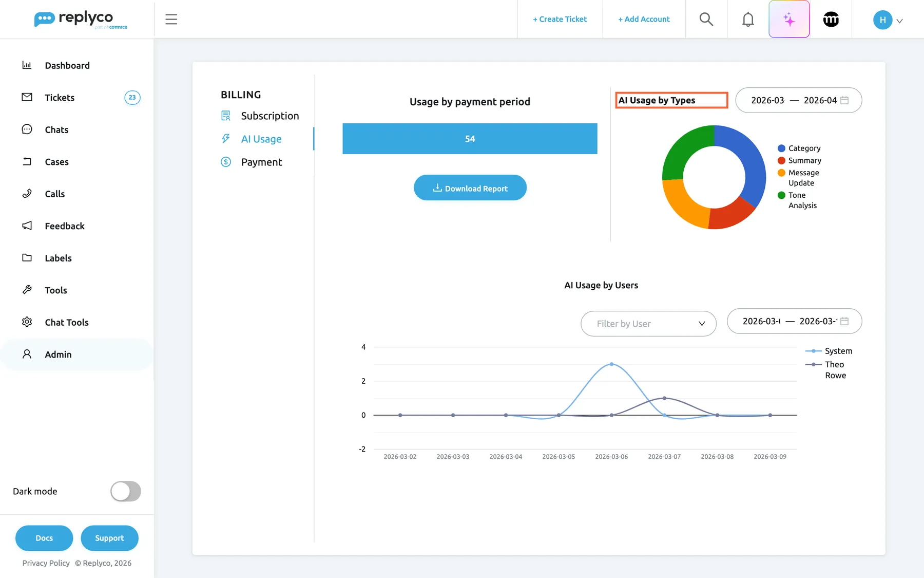Click the H user avatar
924x578 pixels.
(882, 20)
